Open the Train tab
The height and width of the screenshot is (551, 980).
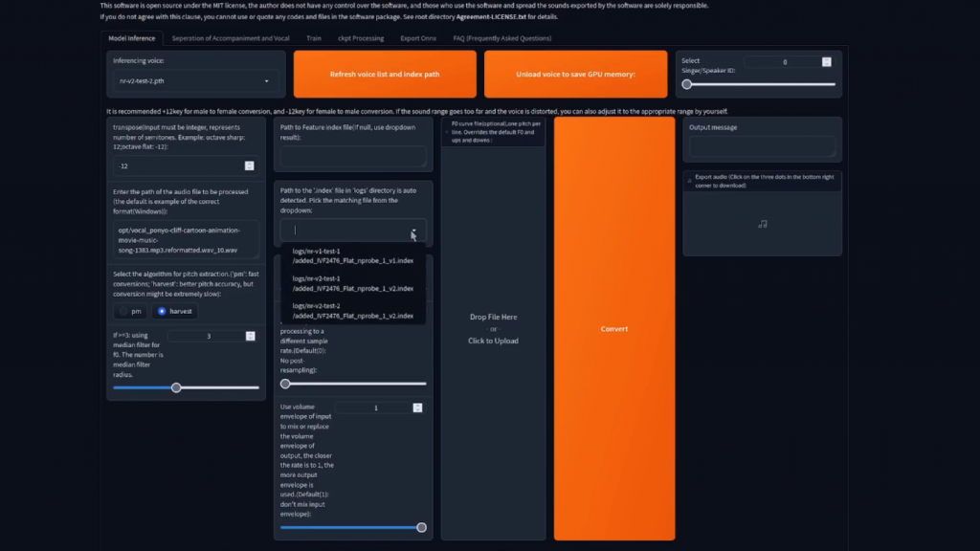[x=314, y=38]
